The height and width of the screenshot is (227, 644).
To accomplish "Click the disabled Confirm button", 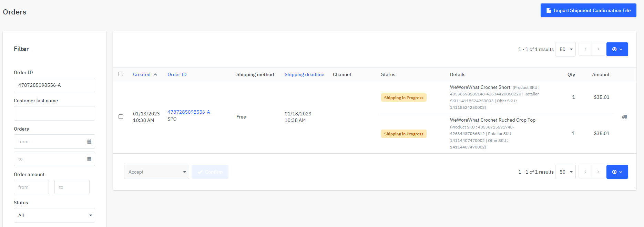I will tap(210, 172).
